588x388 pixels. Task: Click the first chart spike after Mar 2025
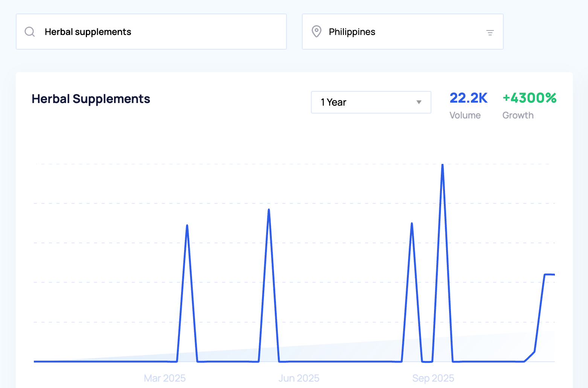coord(187,226)
